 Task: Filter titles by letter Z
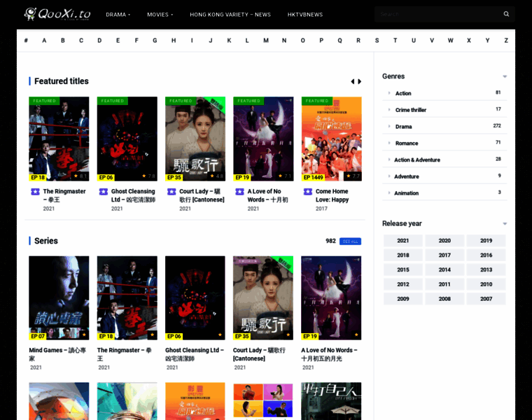pos(506,41)
